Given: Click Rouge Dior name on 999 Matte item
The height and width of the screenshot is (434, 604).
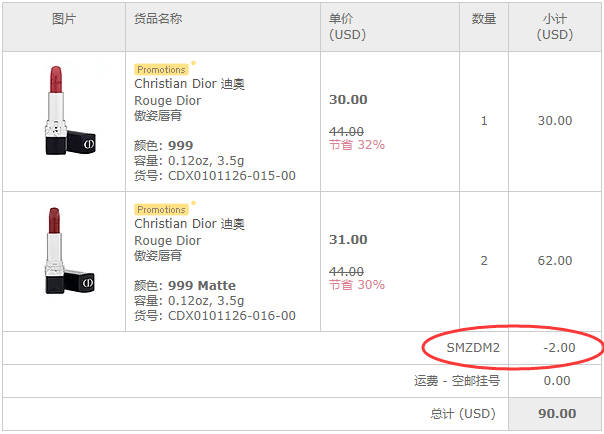Looking at the screenshot, I should point(168,241).
